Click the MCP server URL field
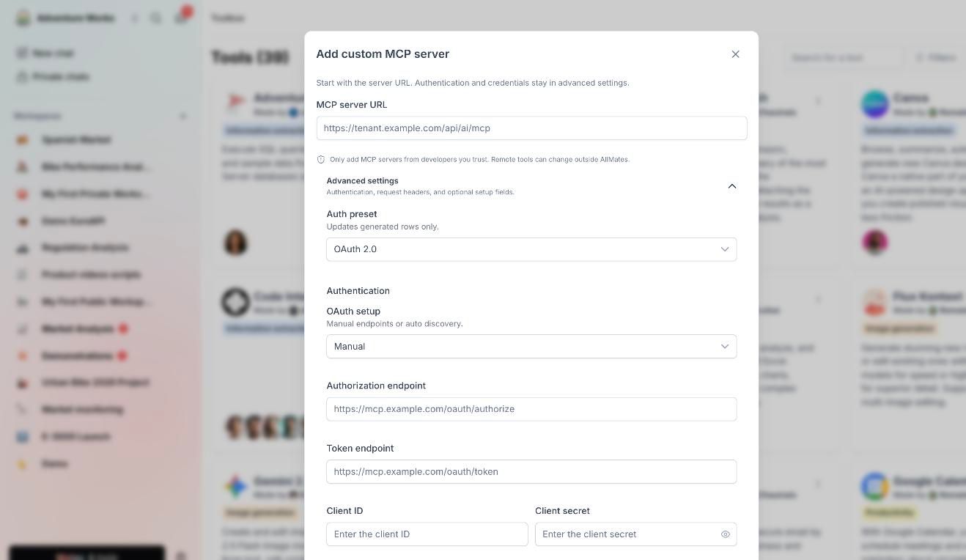This screenshot has width=966, height=560. pyautogui.click(x=531, y=128)
